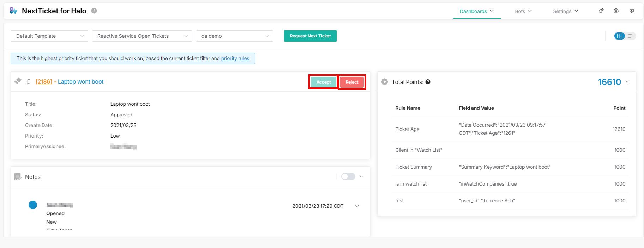Open the Dashboards menu

click(476, 11)
